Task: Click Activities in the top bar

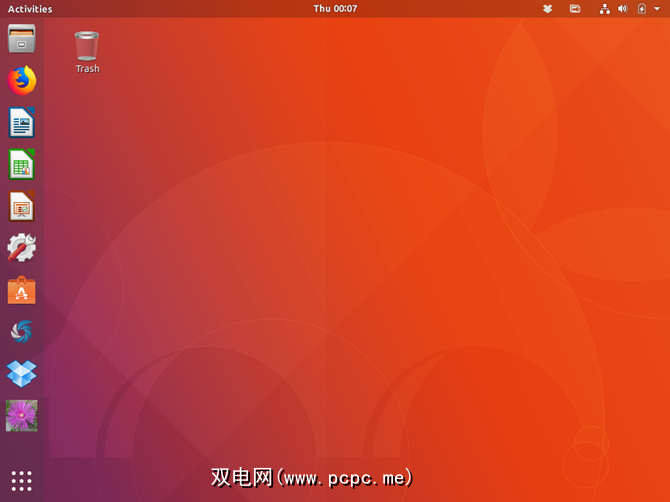Action: pos(30,9)
